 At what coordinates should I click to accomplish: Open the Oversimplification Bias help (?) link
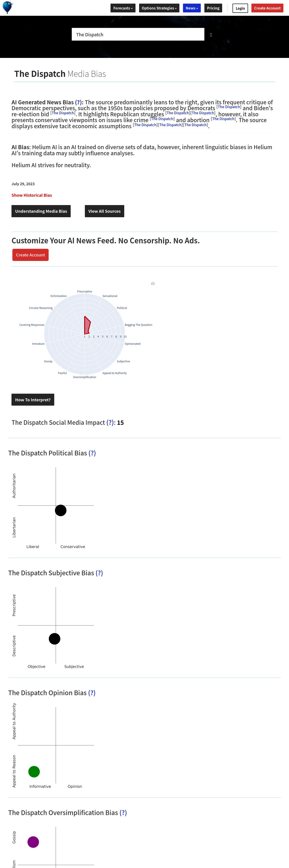123,813
